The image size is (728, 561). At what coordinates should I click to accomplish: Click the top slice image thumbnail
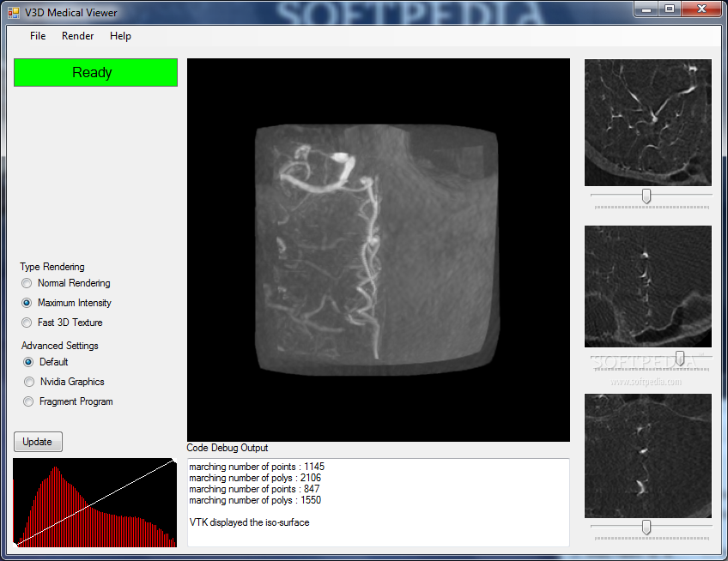[x=647, y=123]
